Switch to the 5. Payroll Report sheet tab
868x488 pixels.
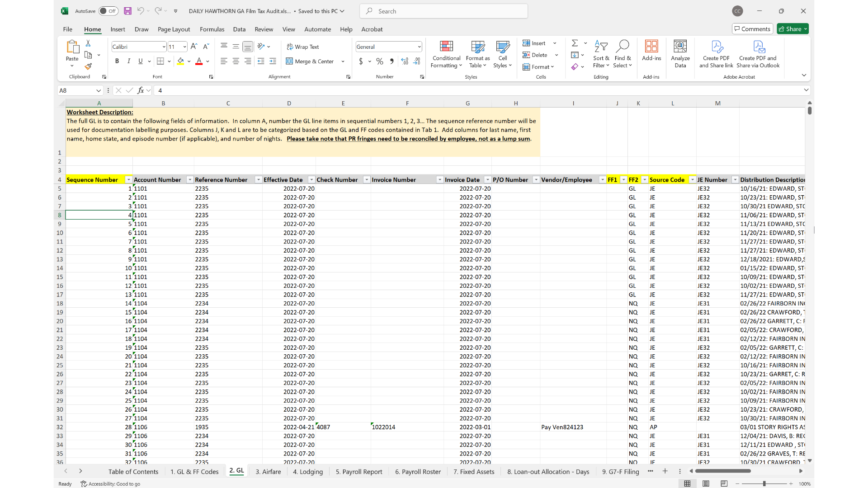359,471
